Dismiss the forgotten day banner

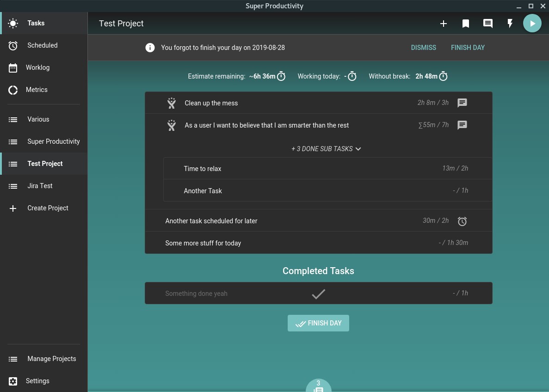pos(423,47)
